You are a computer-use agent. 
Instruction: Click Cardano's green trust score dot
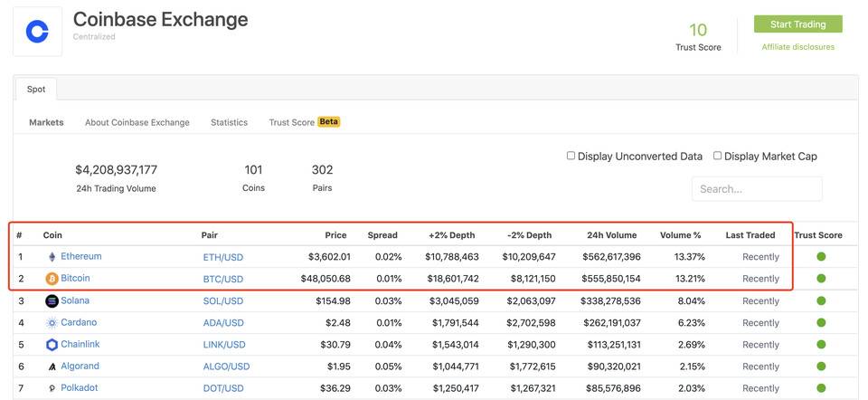click(821, 322)
